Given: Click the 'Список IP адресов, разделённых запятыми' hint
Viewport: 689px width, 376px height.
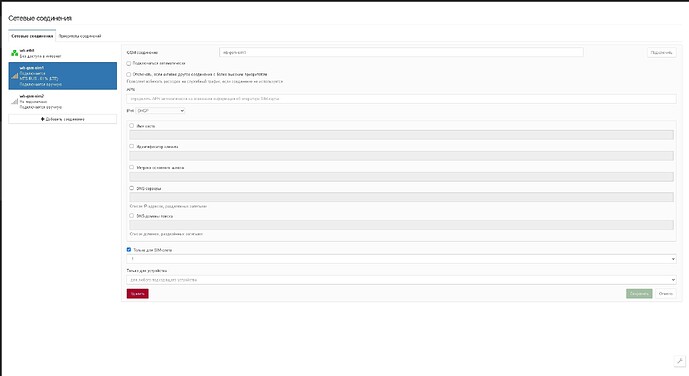Looking at the screenshot, I should [168, 206].
